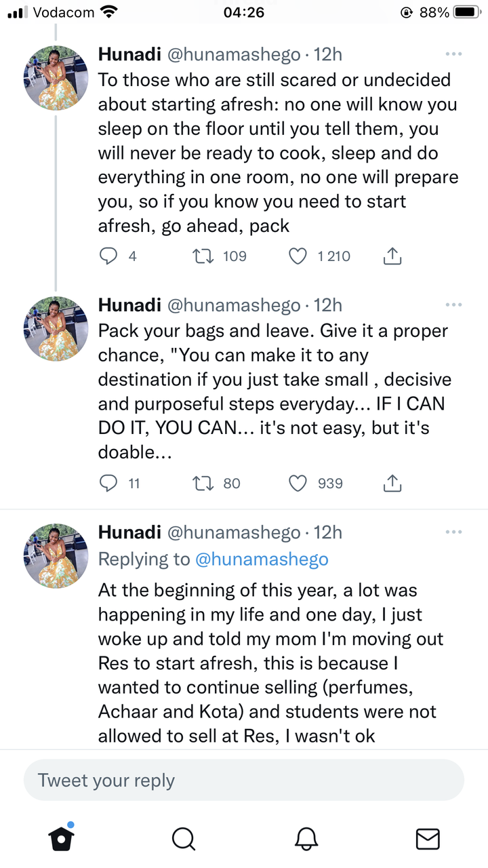The width and height of the screenshot is (488, 868).
Task: View profile picture on the first tweet
Action: (56, 79)
